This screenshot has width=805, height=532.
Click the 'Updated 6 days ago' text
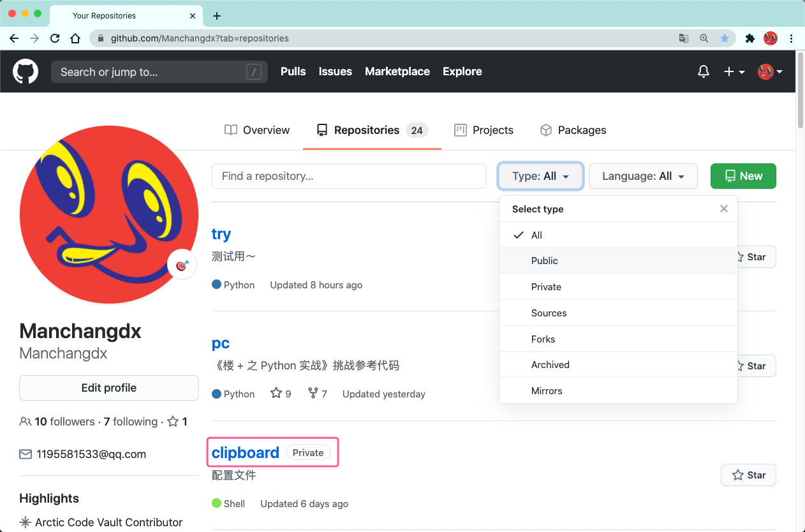(x=304, y=503)
